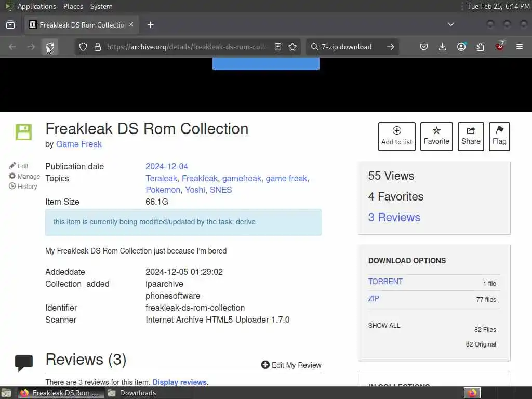Show site security info via padlock icon
This screenshot has width=532, height=399.
[98, 47]
